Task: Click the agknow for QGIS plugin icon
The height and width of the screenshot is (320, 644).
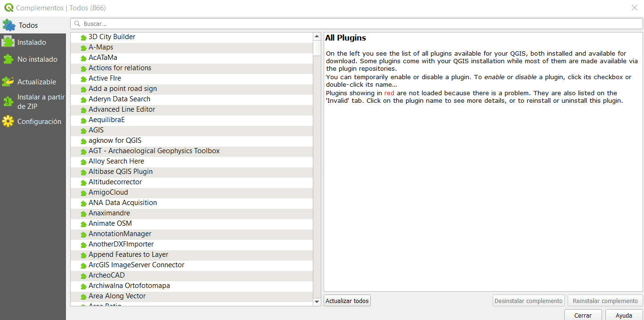Action: [x=83, y=141]
